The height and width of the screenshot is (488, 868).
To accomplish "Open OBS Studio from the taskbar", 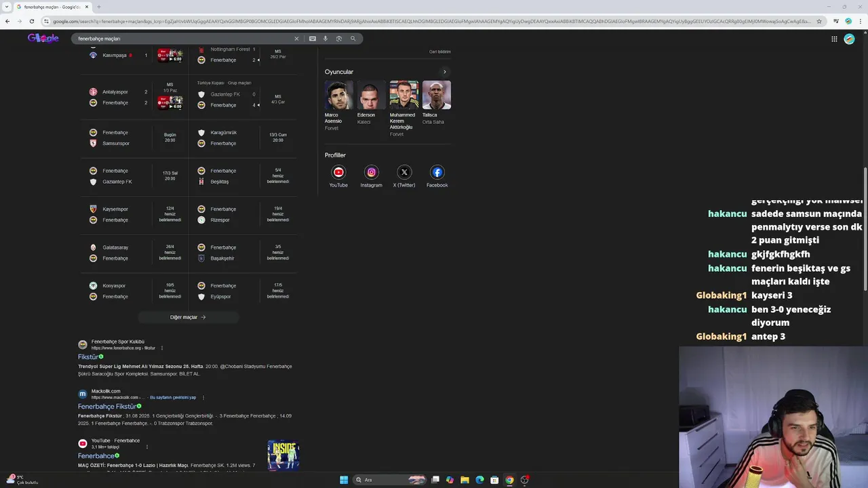I will pyautogui.click(x=524, y=480).
